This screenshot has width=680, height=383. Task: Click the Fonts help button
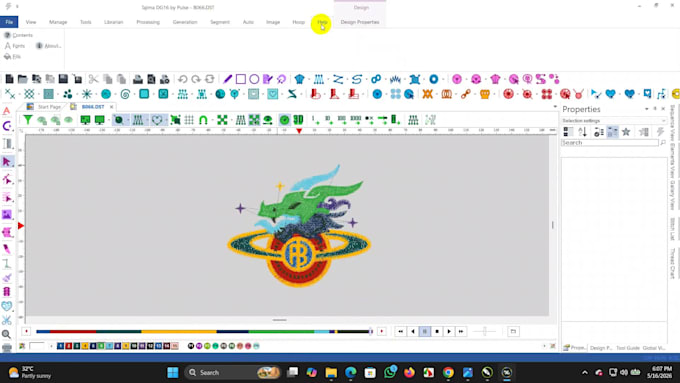coord(15,46)
